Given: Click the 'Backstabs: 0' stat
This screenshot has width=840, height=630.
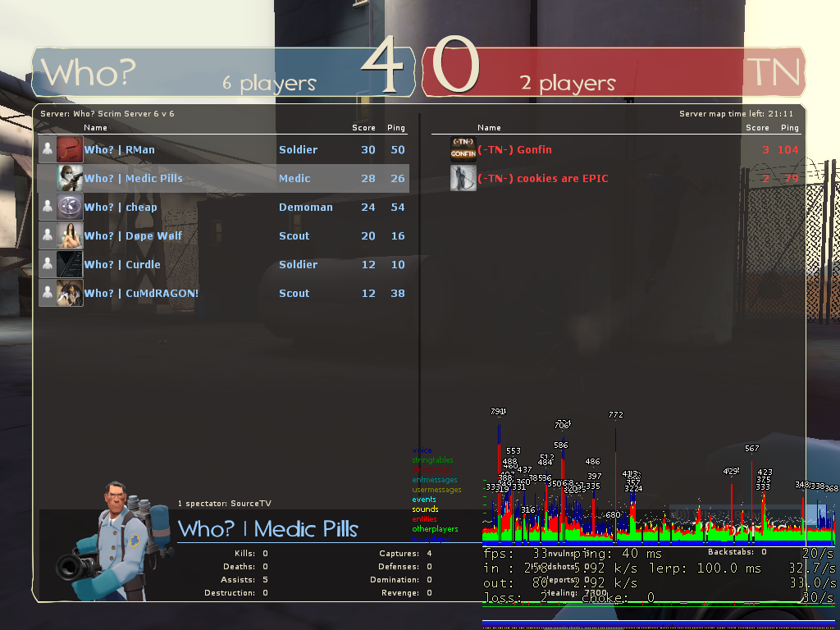Looking at the screenshot, I should 737,552.
